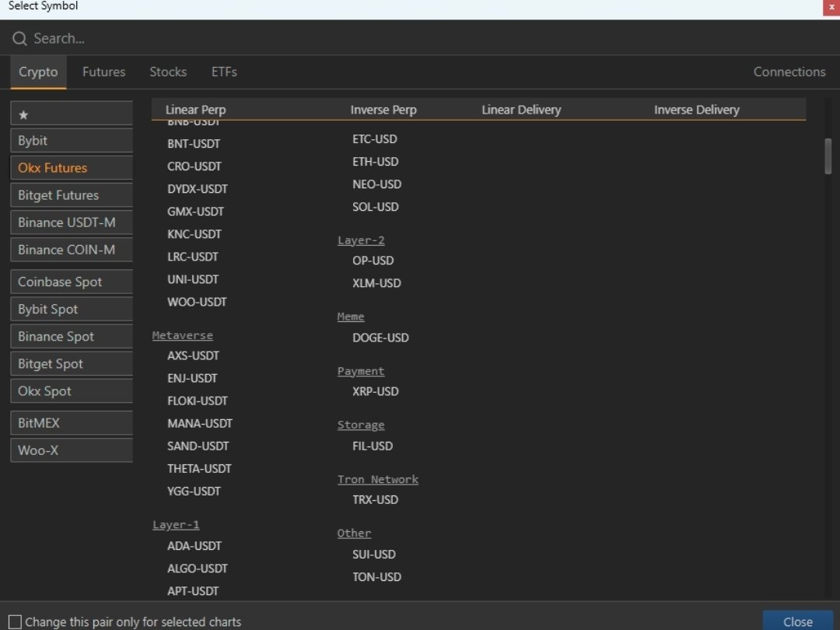This screenshot has height=630, width=840.
Task: Pick symbol GMX-USDT
Action: point(195,212)
